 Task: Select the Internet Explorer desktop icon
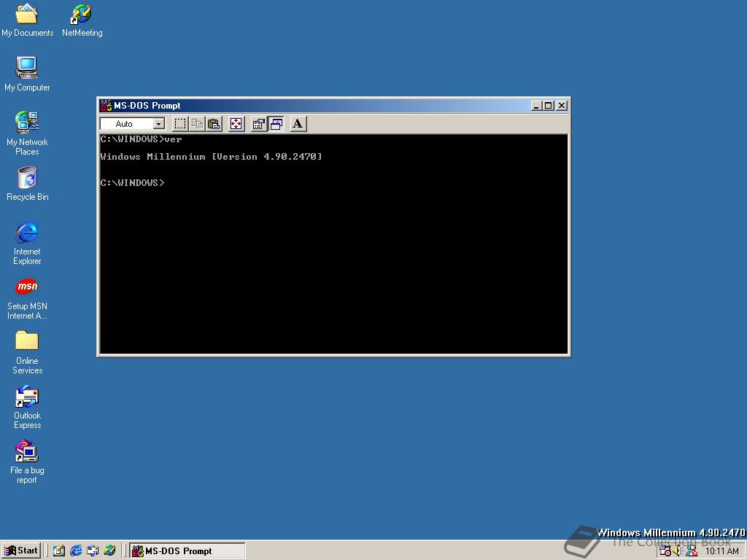[x=27, y=243]
